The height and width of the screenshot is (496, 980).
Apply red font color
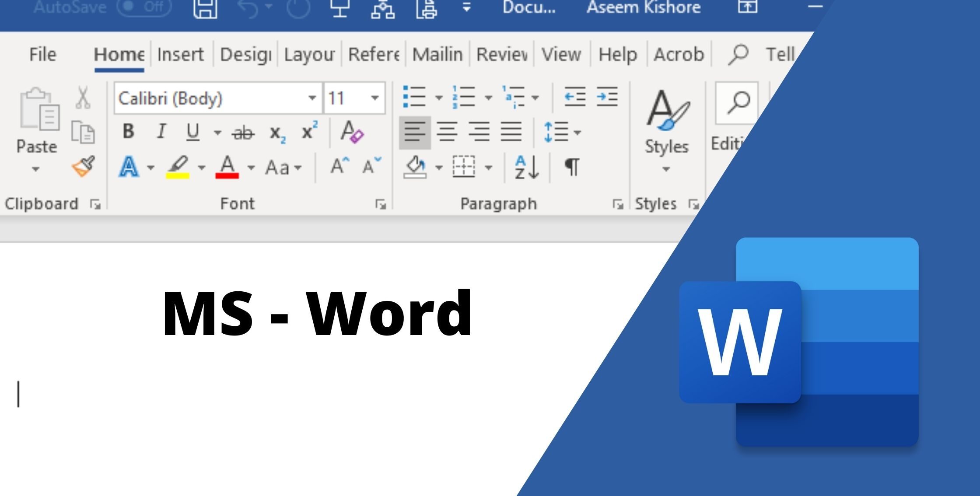click(227, 167)
